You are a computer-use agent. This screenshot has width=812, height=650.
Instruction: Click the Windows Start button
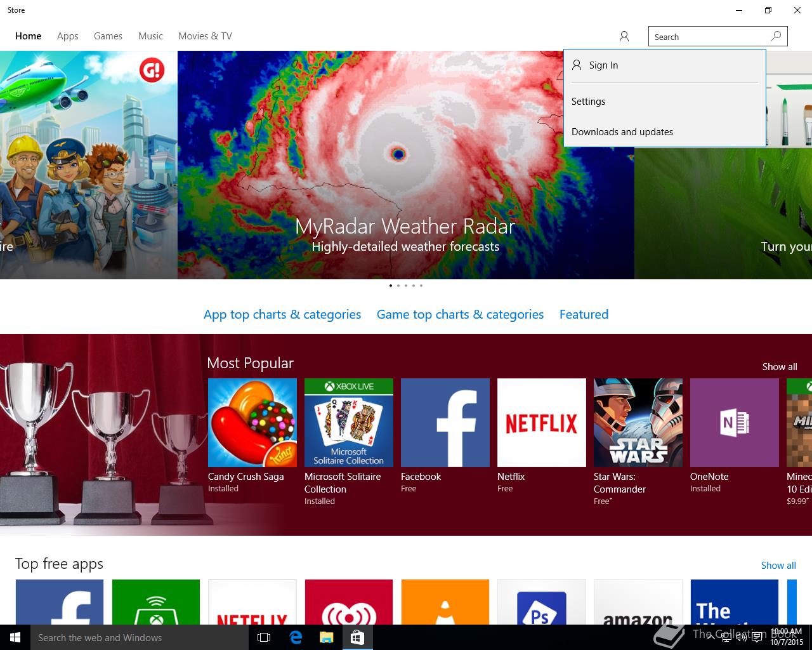coord(15,637)
